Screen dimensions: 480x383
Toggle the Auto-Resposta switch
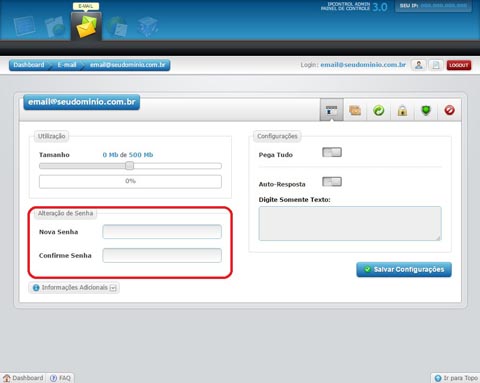click(x=332, y=182)
